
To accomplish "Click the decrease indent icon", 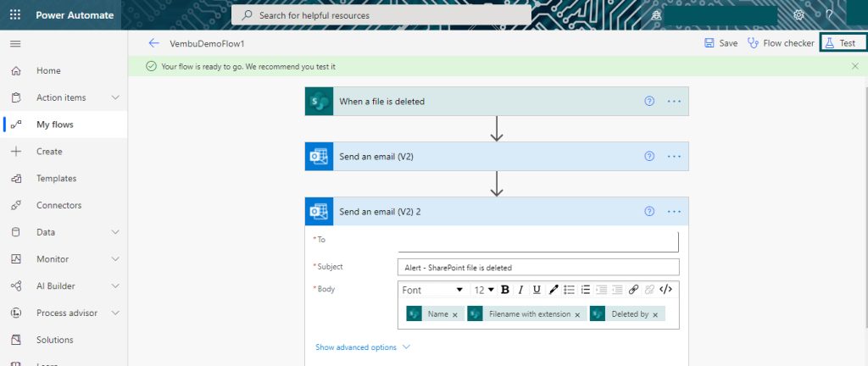I will [x=602, y=290].
